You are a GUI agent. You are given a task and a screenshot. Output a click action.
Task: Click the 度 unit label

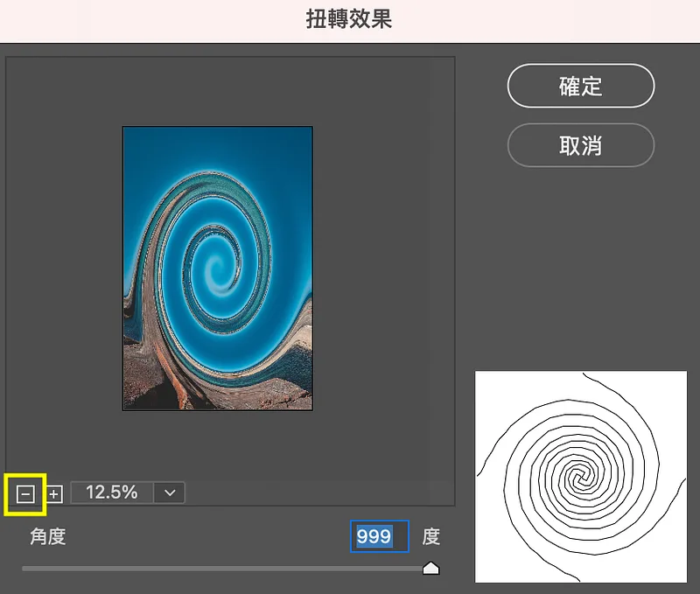pyautogui.click(x=431, y=536)
